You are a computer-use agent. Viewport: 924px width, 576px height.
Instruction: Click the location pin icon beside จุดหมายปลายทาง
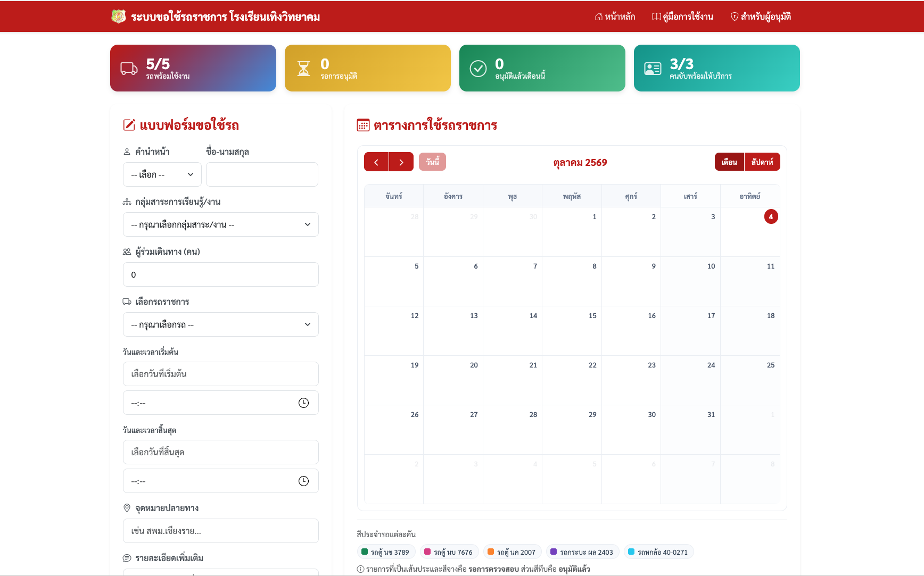[127, 508]
